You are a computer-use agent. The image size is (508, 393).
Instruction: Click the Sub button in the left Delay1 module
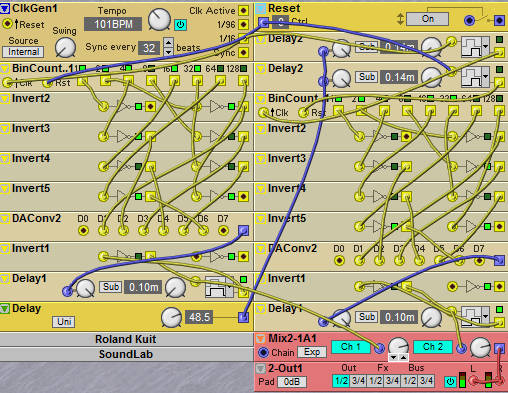click(x=111, y=287)
